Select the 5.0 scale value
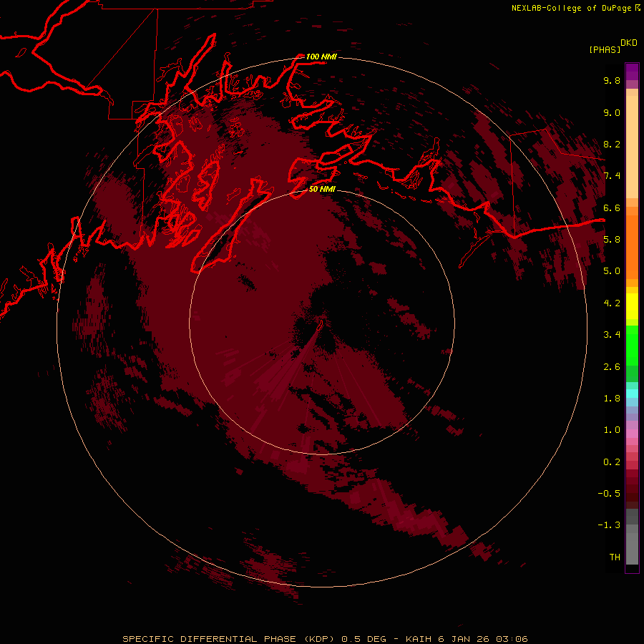The width and height of the screenshot is (644, 644). tap(612, 271)
